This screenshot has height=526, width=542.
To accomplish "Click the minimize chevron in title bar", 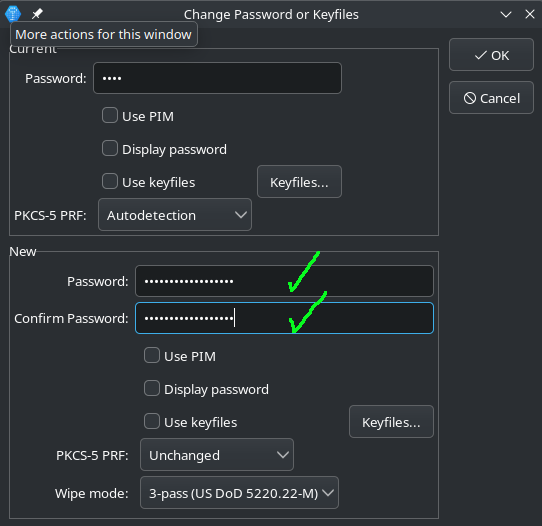I will tap(506, 15).
